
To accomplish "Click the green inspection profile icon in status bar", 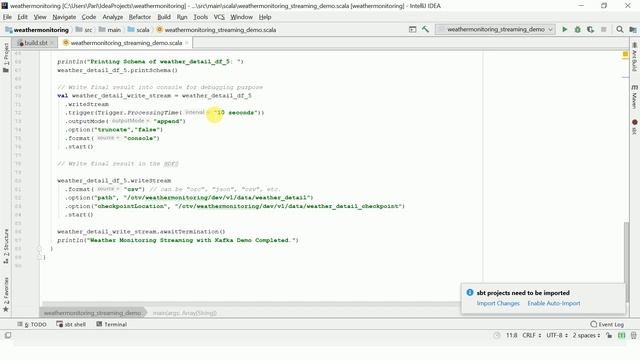I will (621, 335).
